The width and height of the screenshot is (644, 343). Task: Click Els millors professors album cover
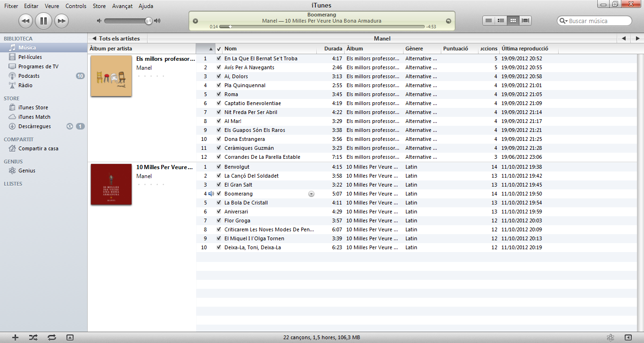click(x=111, y=76)
